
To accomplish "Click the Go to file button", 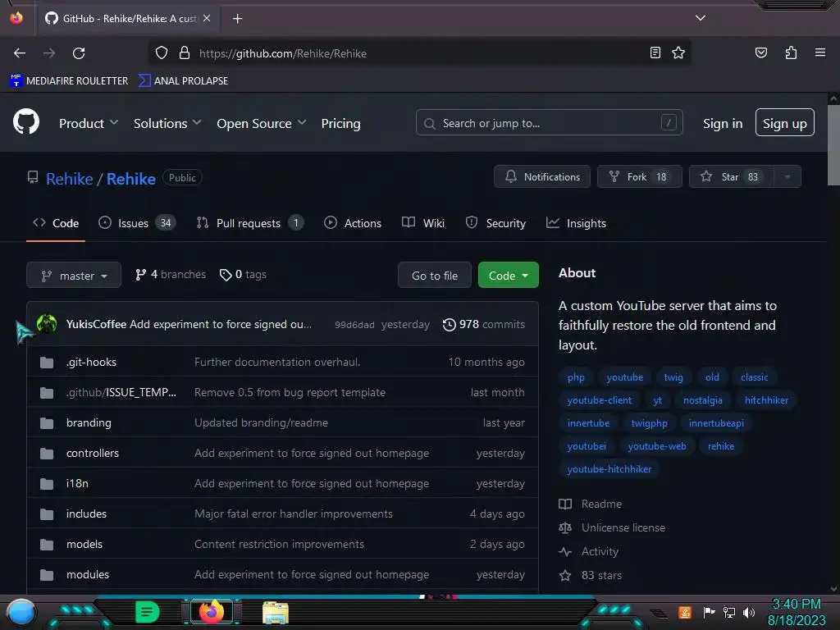I will tap(435, 276).
